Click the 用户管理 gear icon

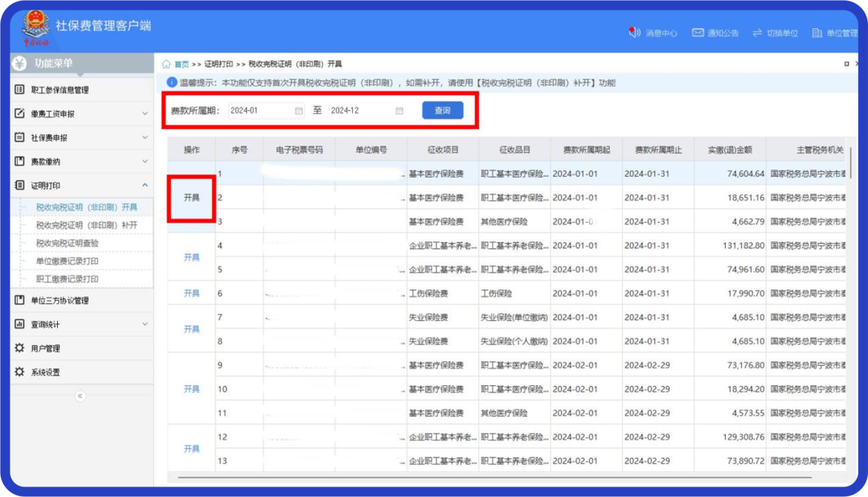[20, 348]
